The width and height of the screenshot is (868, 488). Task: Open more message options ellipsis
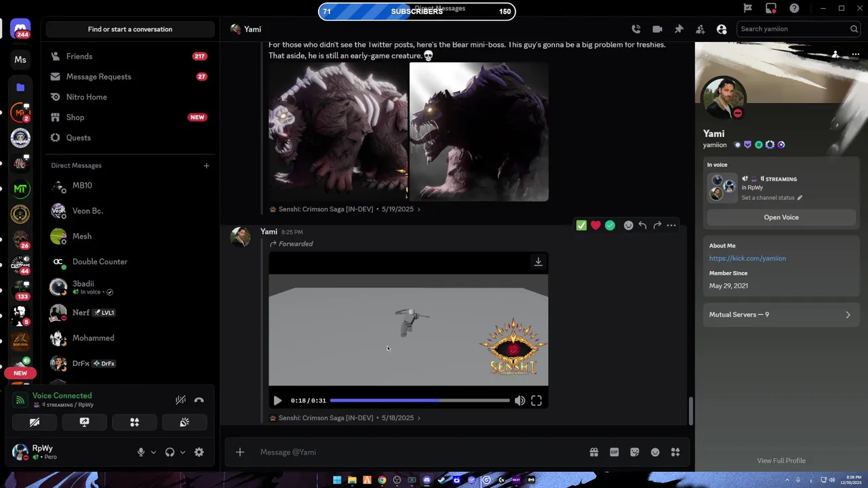(x=671, y=226)
